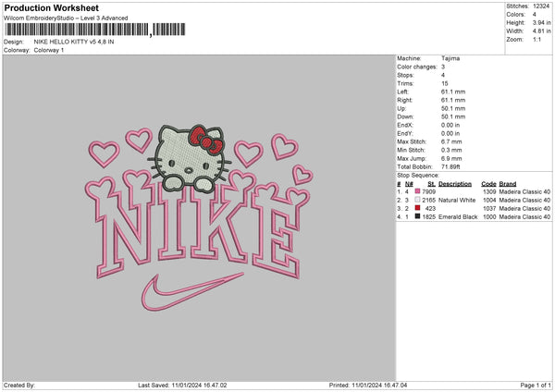This screenshot has height=392, width=555.
Task: Click the pink color swatch for thread 1309
Action: tap(418, 191)
